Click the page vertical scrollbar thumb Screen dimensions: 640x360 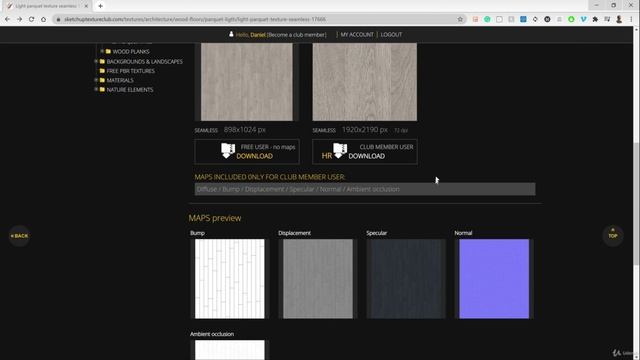(636, 204)
